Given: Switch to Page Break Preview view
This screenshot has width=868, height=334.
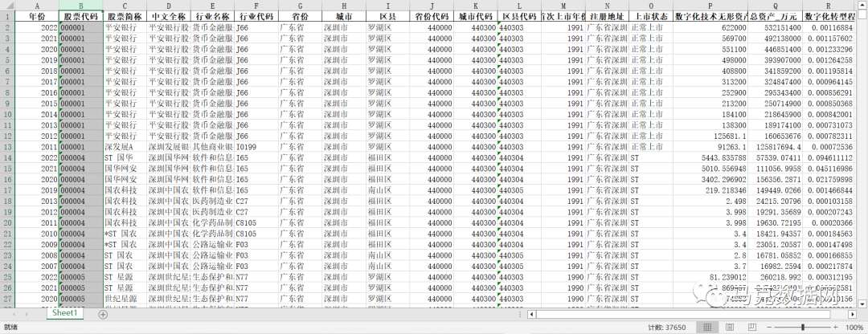Looking at the screenshot, I should point(751,328).
